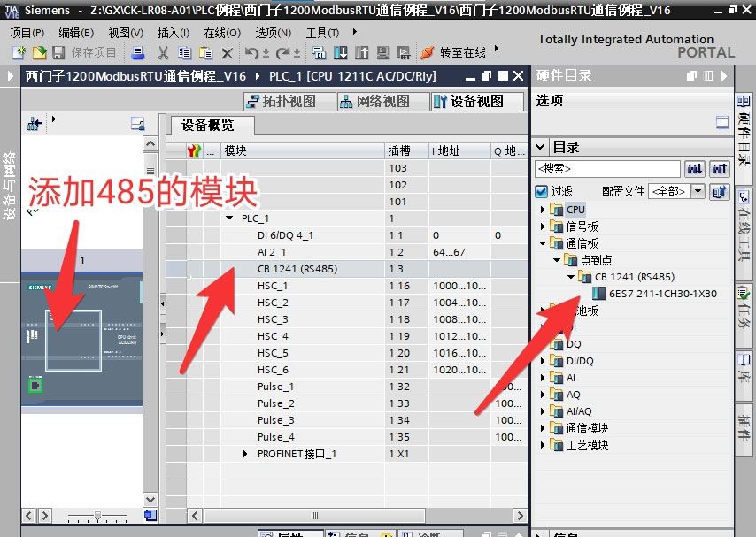Click the upload from device icon

point(361,52)
